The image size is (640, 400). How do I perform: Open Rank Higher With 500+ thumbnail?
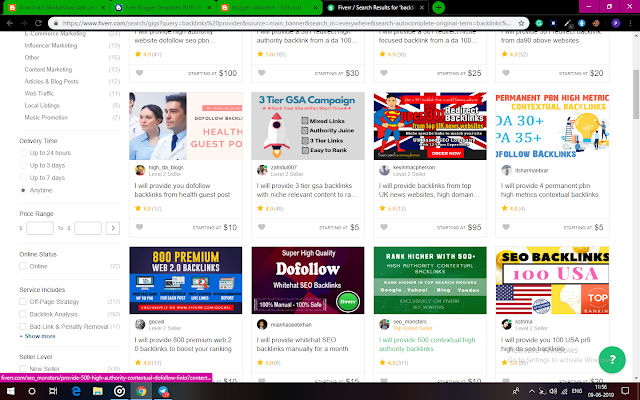pos(430,280)
